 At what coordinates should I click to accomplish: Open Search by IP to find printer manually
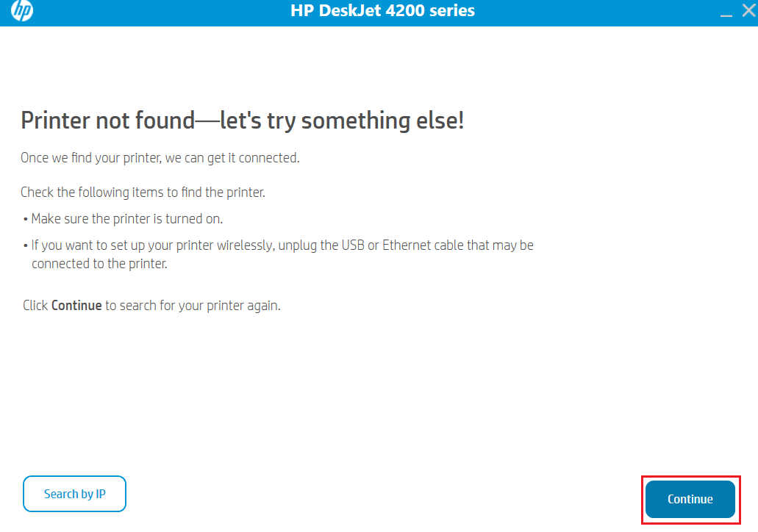pyautogui.click(x=74, y=494)
